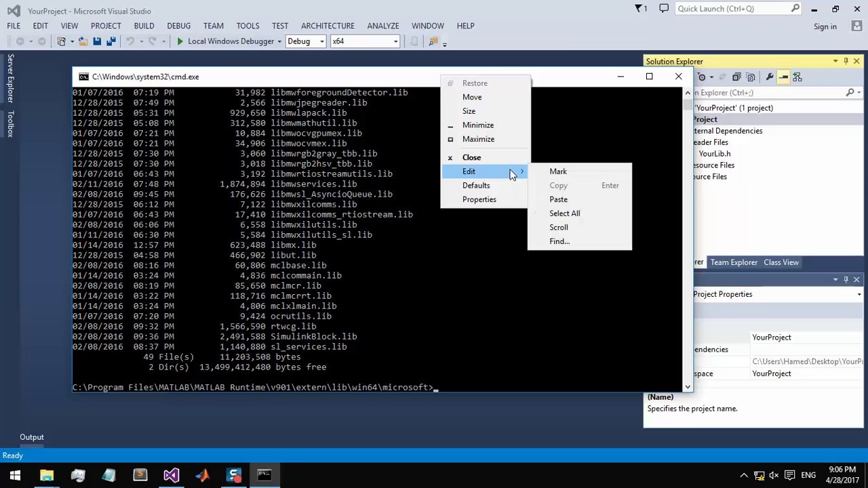The width and height of the screenshot is (868, 488).
Task: Show hidden tray icons chevron
Action: pyautogui.click(x=744, y=475)
